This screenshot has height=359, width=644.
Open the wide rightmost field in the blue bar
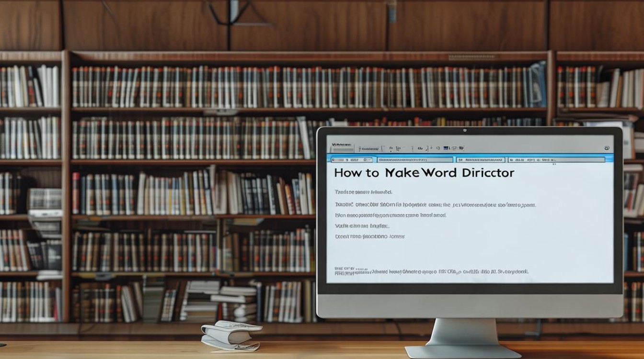pos(556,160)
